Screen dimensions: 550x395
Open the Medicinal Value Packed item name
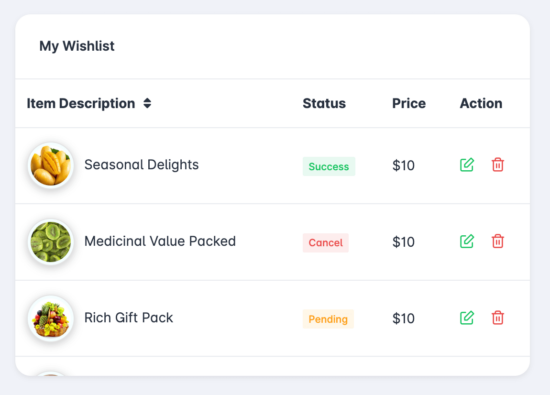160,241
